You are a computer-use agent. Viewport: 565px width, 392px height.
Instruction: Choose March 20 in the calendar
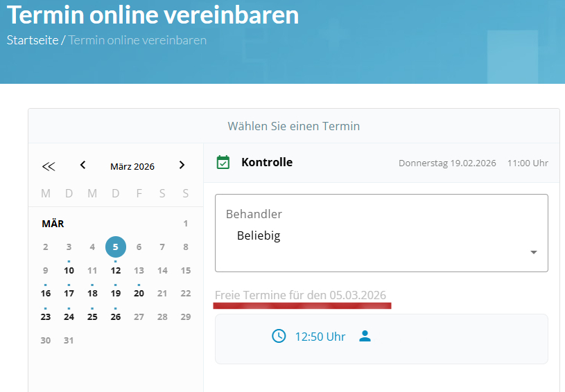coord(139,294)
